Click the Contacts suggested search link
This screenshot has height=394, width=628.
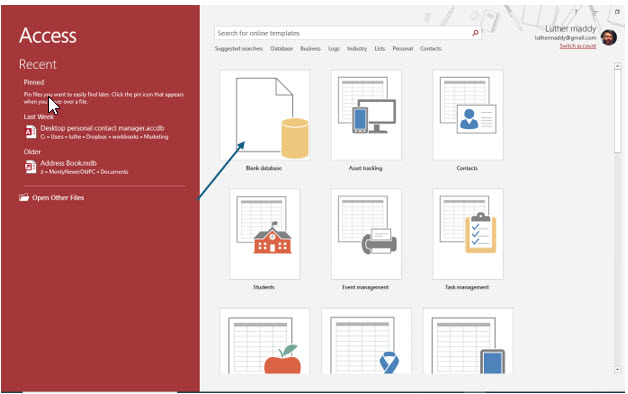431,48
